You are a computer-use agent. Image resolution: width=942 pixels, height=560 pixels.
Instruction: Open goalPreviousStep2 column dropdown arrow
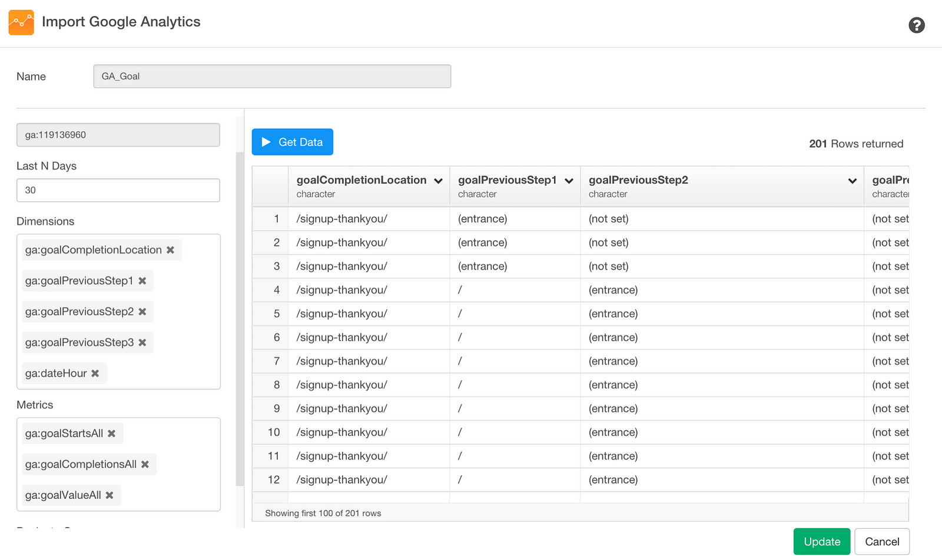[852, 181]
